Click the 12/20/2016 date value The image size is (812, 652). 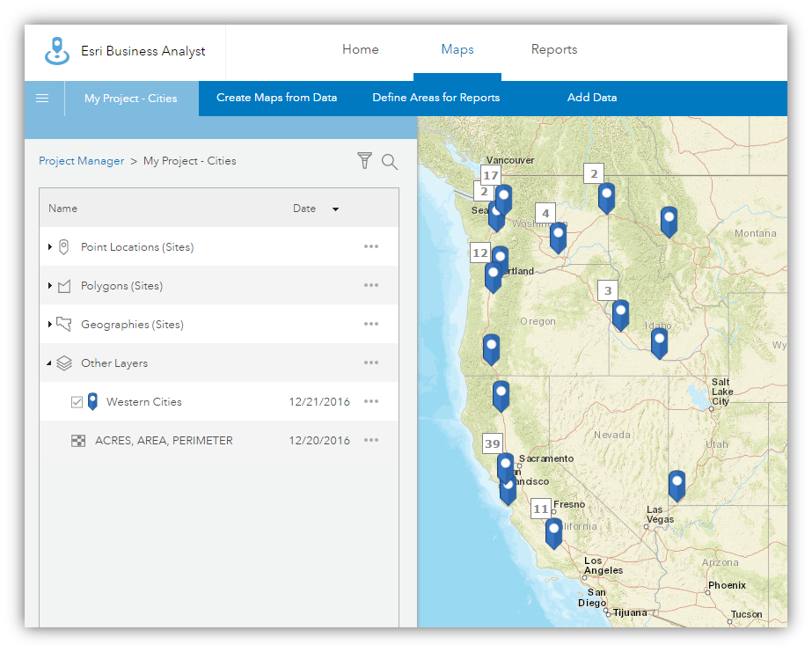pos(319,441)
